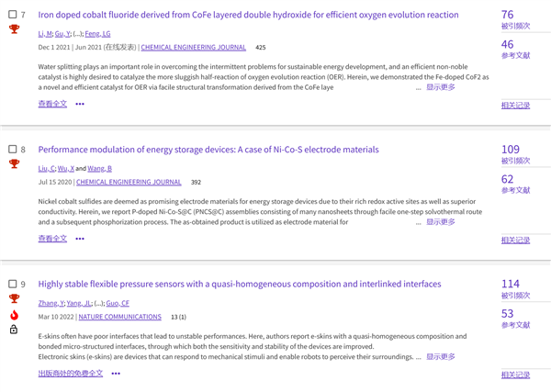The width and height of the screenshot is (551, 392).
Task: Expand 显示更多 for the nickel cobalt sulfides abstract
Action: tap(440, 221)
